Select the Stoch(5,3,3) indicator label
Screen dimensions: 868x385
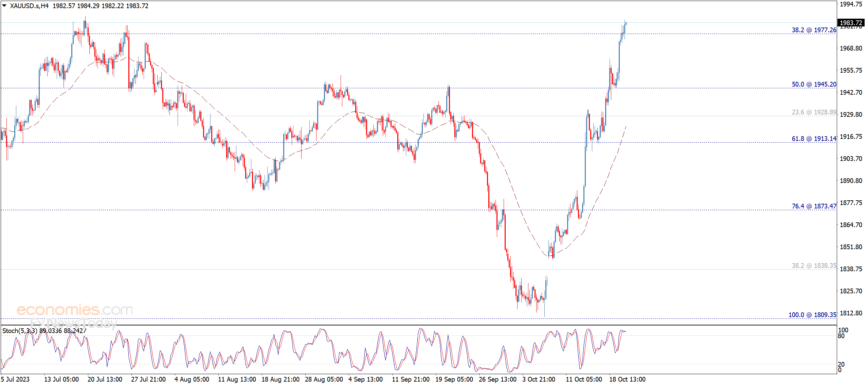20,331
